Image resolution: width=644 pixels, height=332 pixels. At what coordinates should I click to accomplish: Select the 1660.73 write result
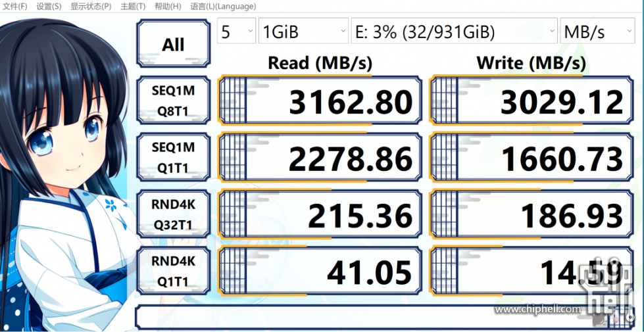click(532, 157)
